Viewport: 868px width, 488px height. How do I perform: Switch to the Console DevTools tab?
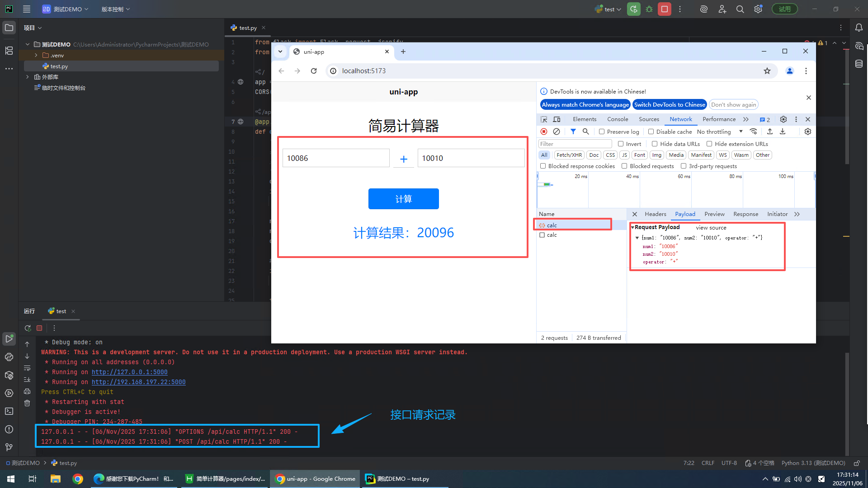[x=618, y=119]
